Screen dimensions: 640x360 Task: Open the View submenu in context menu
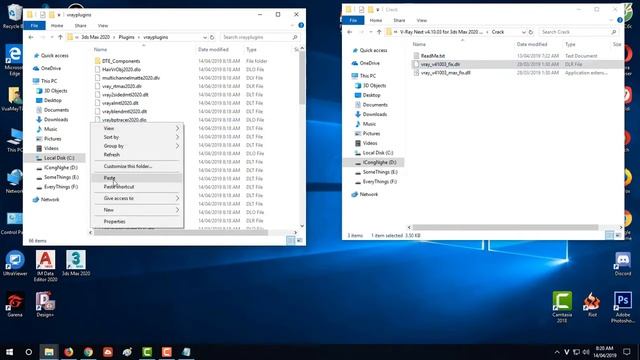(x=137, y=128)
